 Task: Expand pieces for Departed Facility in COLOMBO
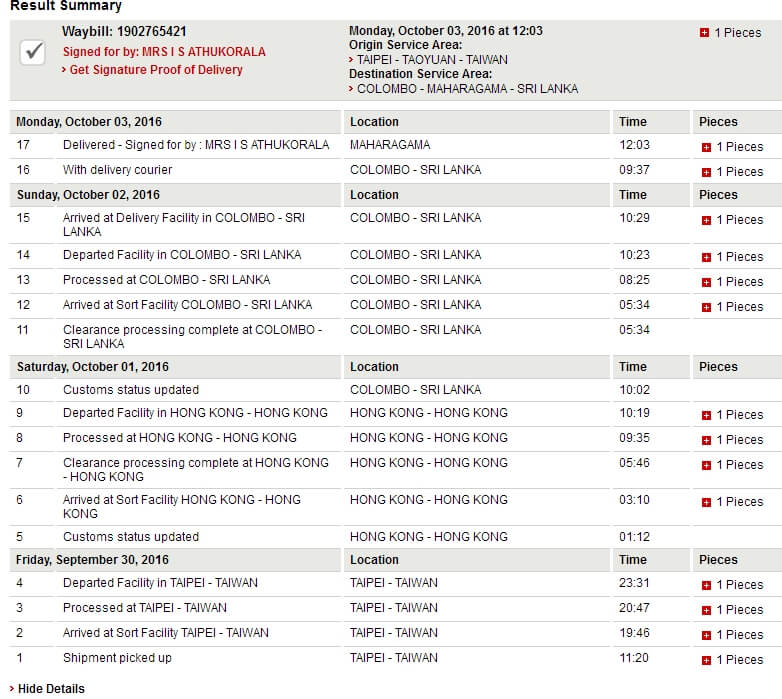click(x=706, y=257)
